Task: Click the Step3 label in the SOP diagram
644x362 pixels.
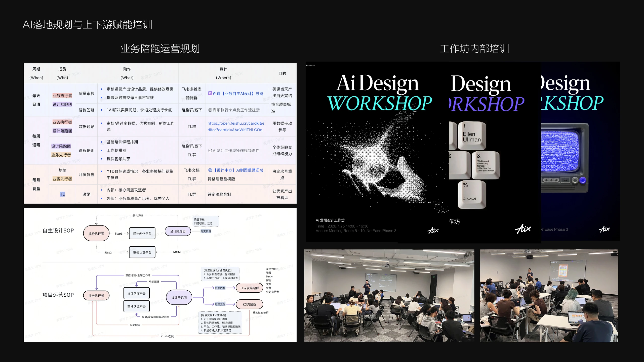Action: [177, 252]
